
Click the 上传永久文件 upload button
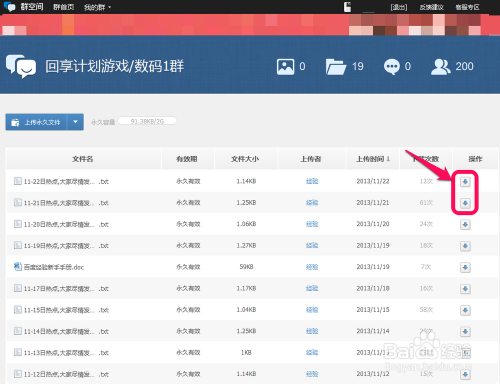(x=36, y=122)
